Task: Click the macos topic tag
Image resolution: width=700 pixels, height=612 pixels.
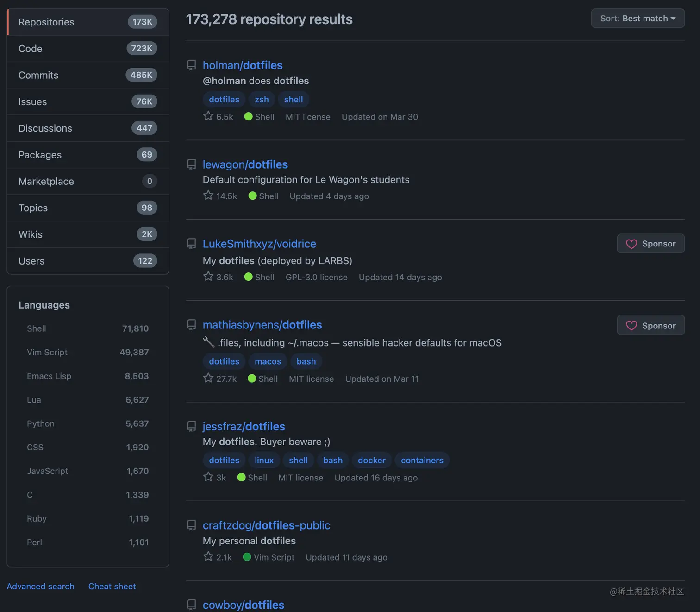Action: click(x=268, y=361)
